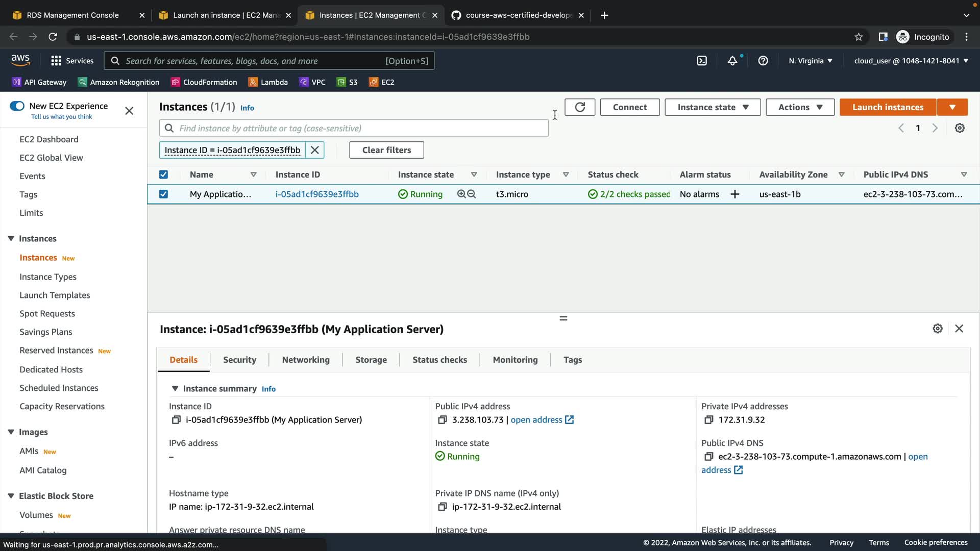Toggle the New EC2 Experience switch
The height and width of the screenshot is (551, 980).
pos(17,106)
